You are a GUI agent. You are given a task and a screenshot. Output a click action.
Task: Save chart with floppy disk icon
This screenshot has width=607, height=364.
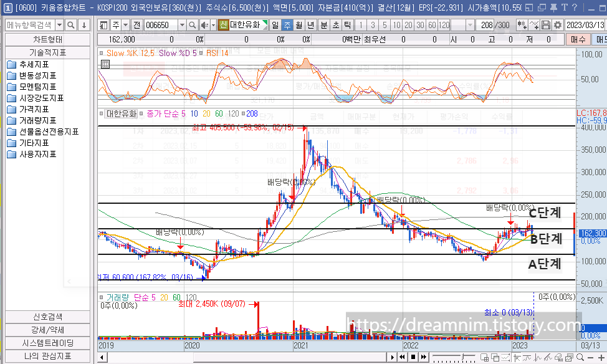pyautogui.click(x=546, y=25)
